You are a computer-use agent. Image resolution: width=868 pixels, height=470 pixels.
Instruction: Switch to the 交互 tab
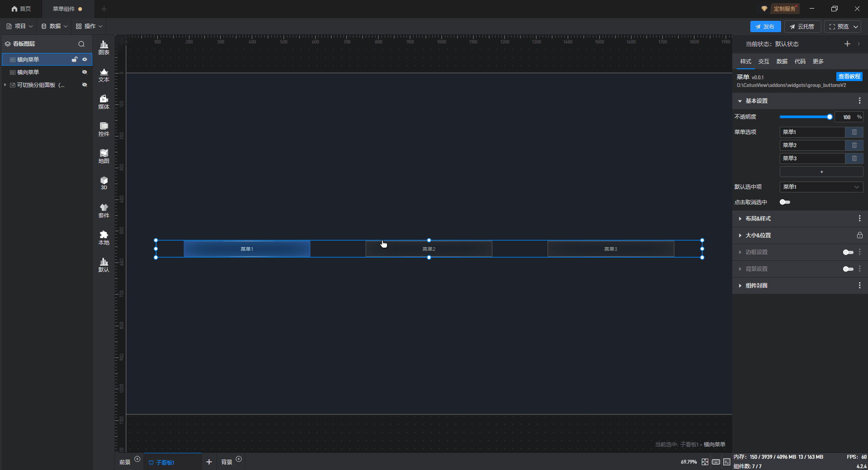coord(763,62)
